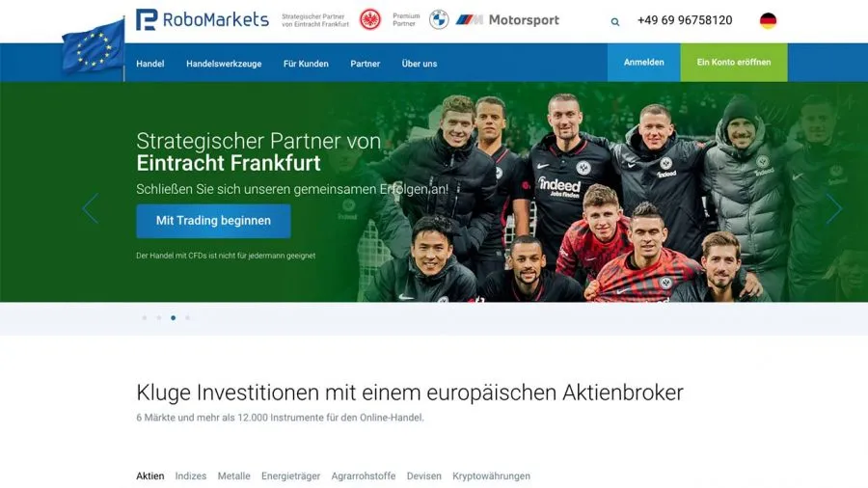Click the RoboMarkets logo
Screen dimensions: 868x488
203,20
